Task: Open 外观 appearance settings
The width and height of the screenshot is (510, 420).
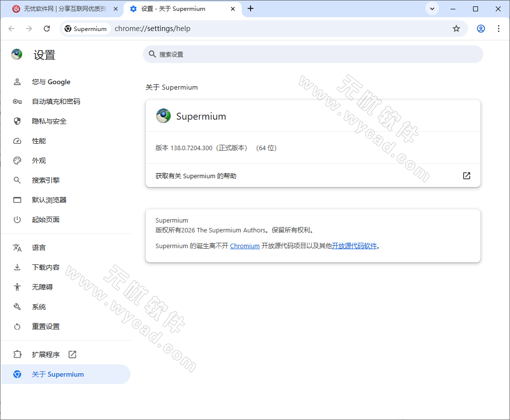Action: coord(39,161)
